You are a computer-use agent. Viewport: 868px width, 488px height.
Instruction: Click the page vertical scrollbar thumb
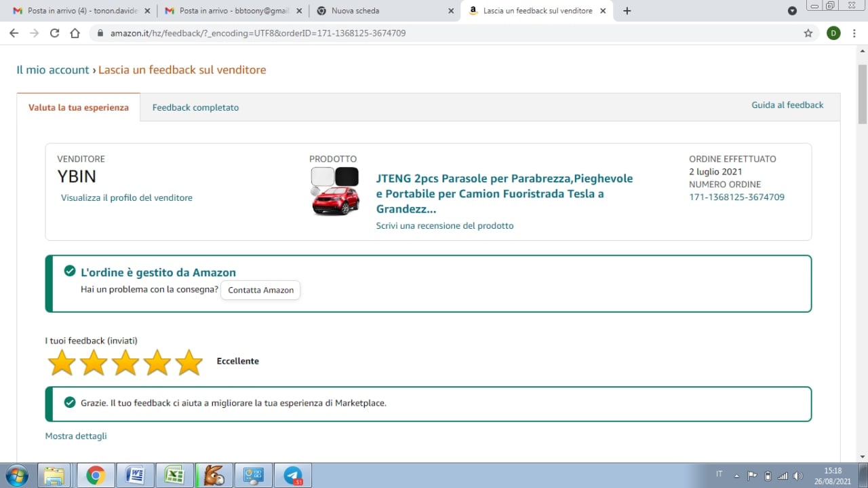(862, 94)
